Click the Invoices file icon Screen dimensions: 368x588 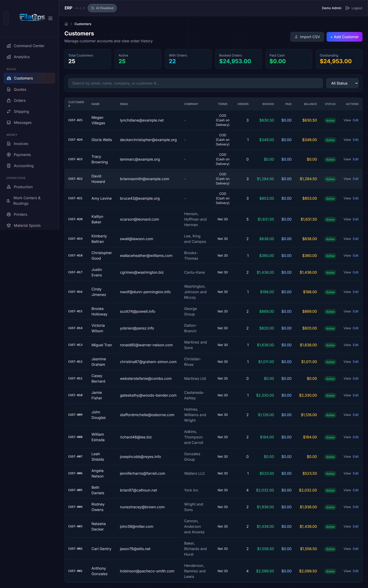(9, 144)
